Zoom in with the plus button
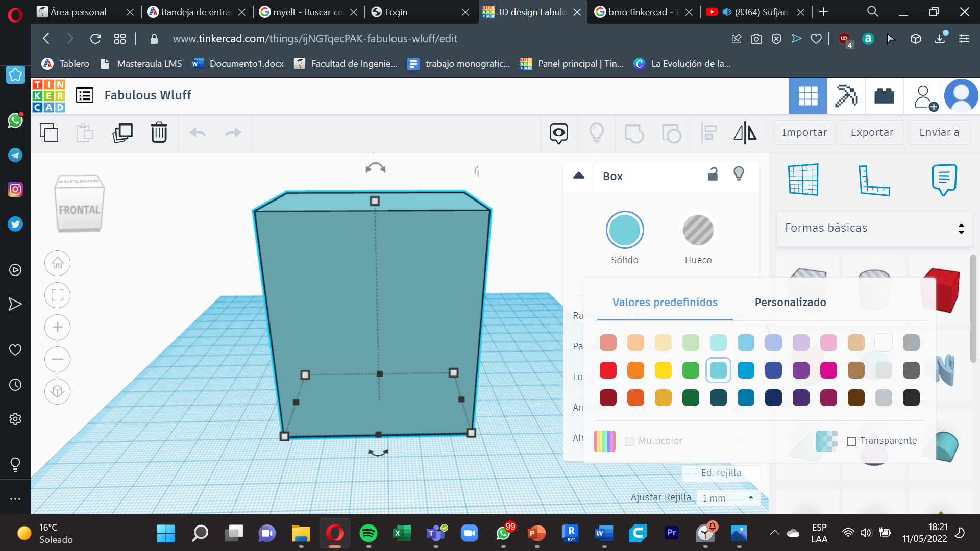Screen dimensions: 980x551 coord(57,328)
